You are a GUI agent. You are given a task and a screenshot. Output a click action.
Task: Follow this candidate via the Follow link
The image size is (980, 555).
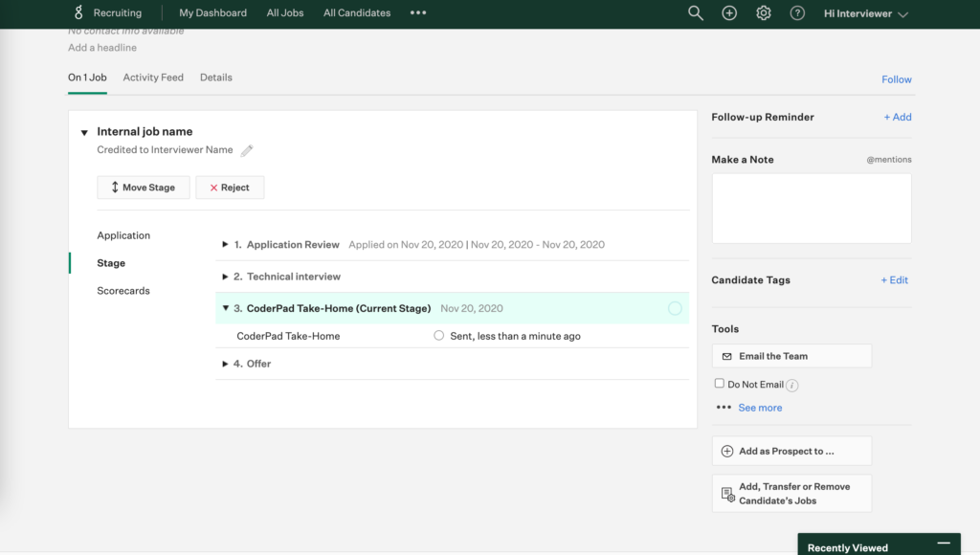(x=896, y=79)
